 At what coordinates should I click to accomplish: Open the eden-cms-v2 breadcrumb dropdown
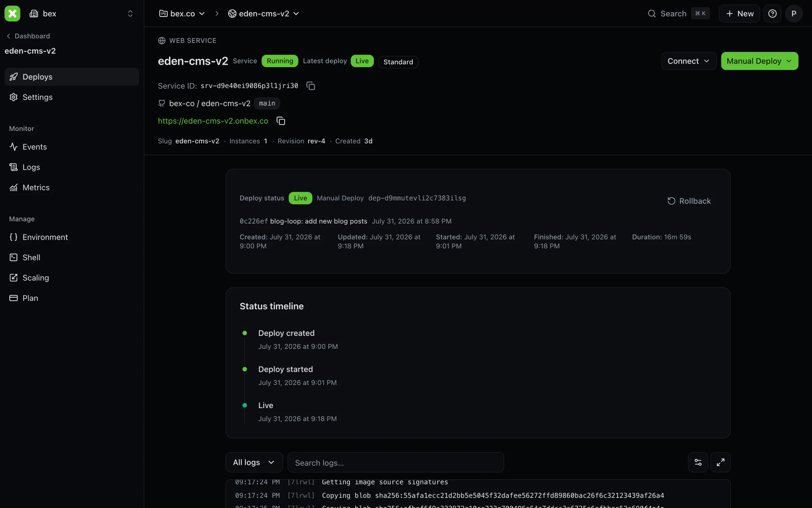pyautogui.click(x=263, y=14)
